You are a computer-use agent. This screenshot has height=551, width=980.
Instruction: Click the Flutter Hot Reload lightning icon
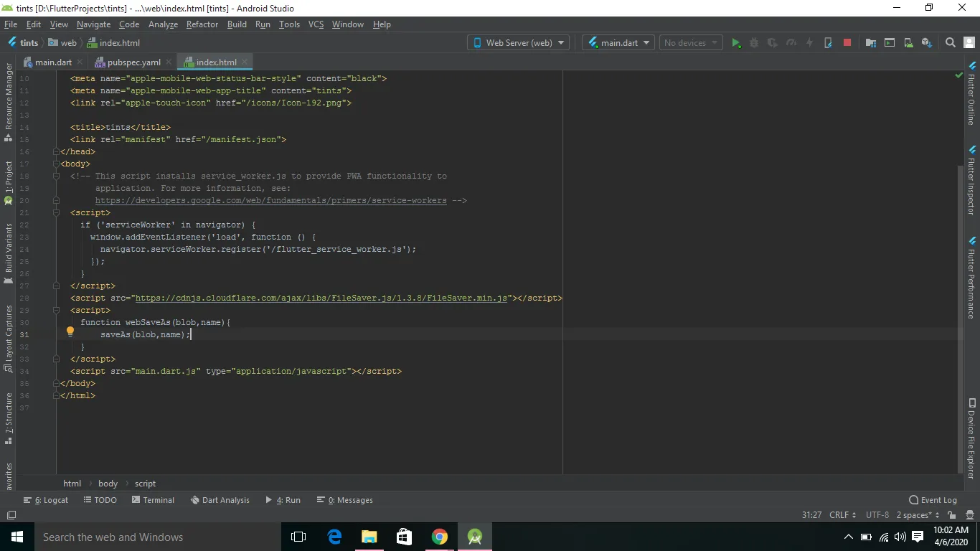[x=809, y=43]
